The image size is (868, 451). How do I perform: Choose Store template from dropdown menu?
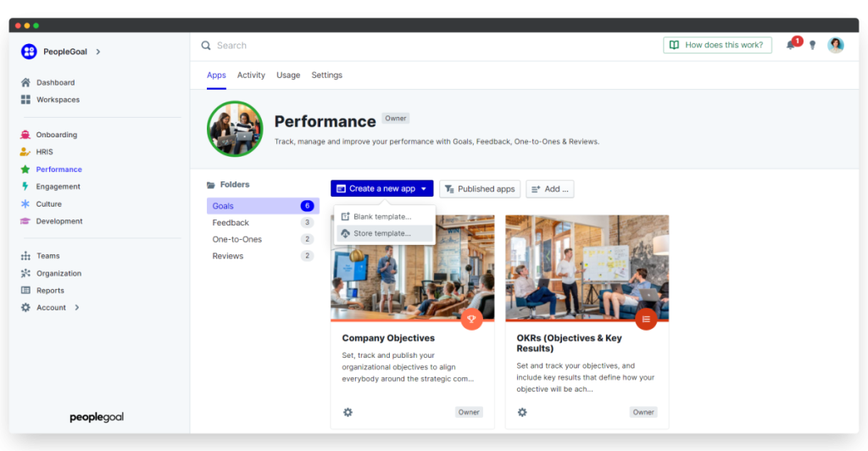click(382, 233)
